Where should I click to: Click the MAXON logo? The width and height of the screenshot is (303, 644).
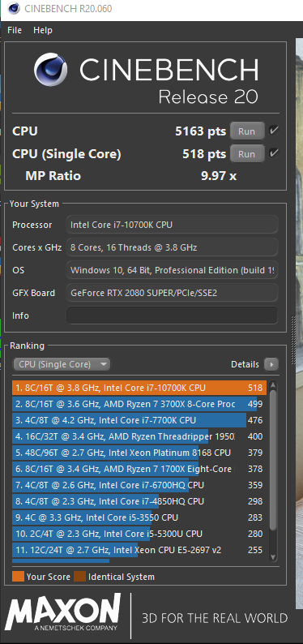[62, 612]
